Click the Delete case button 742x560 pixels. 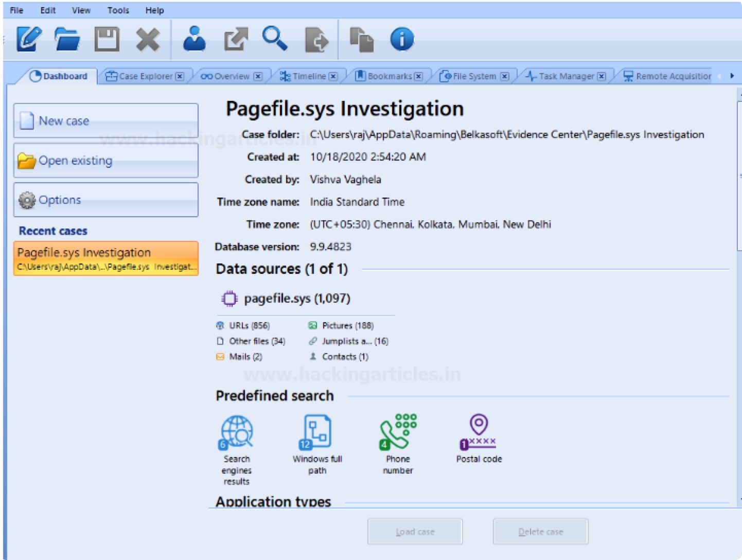coord(540,532)
